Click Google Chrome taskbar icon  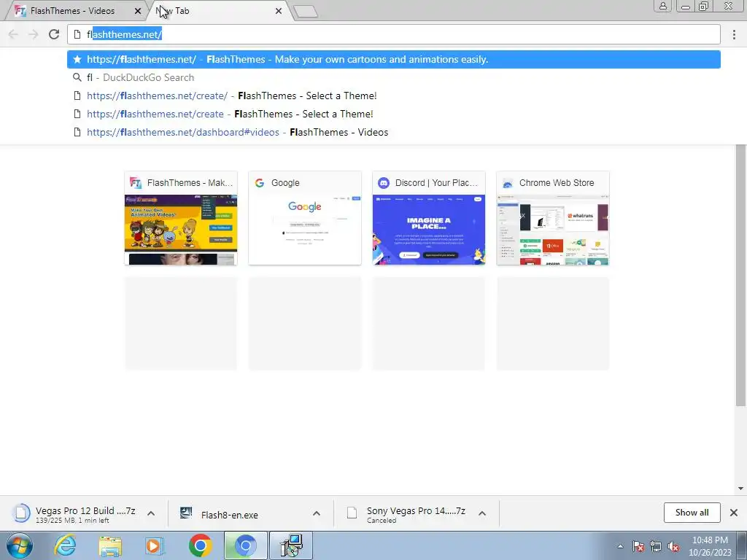[200, 545]
